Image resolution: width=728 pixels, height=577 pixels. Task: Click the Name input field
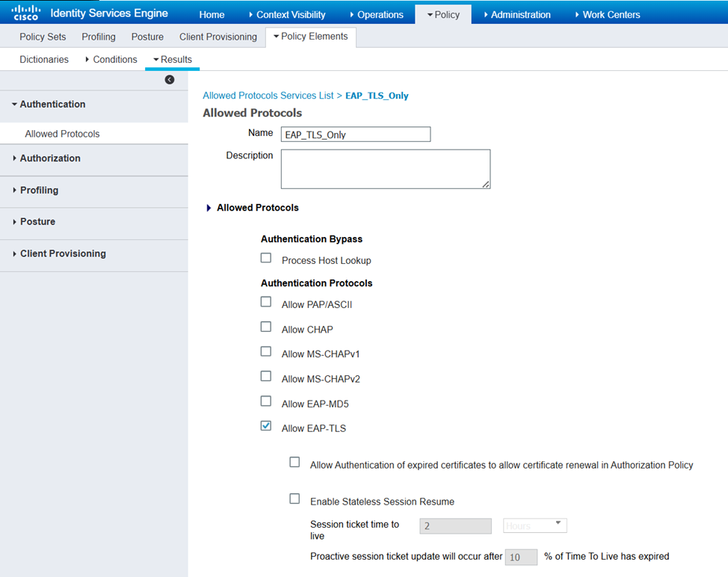356,134
